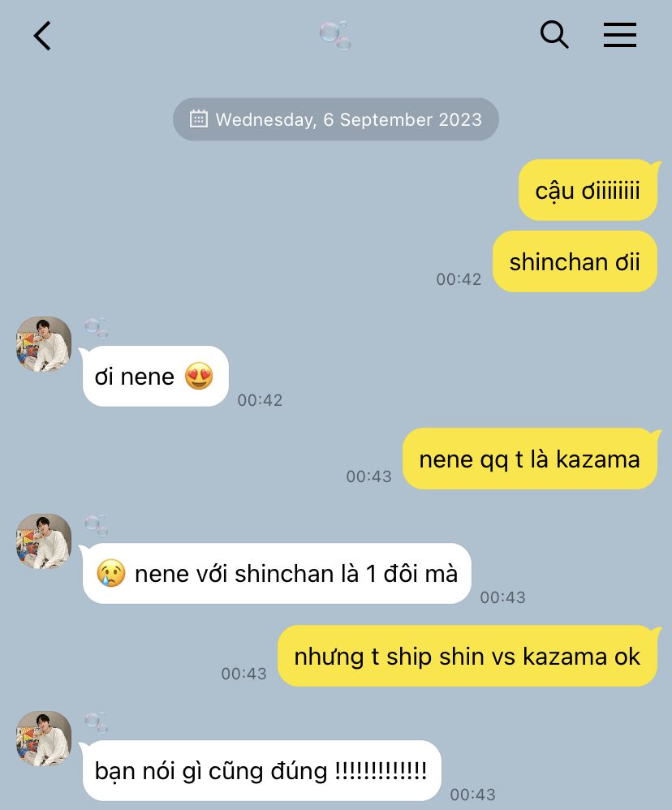Select the 'nene qq t là kazama' bubble
The width and height of the screenshot is (672, 810).
(530, 459)
